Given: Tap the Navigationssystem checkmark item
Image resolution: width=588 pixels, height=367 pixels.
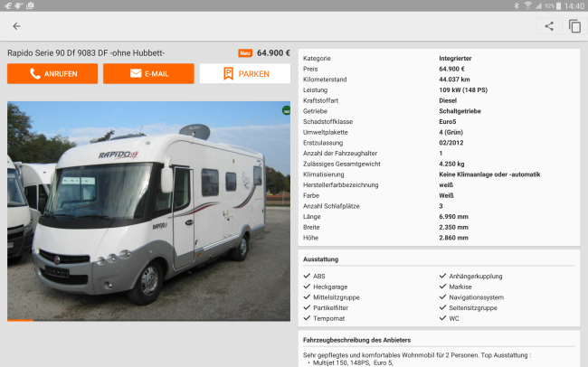Looking at the screenshot, I should (x=471, y=297).
